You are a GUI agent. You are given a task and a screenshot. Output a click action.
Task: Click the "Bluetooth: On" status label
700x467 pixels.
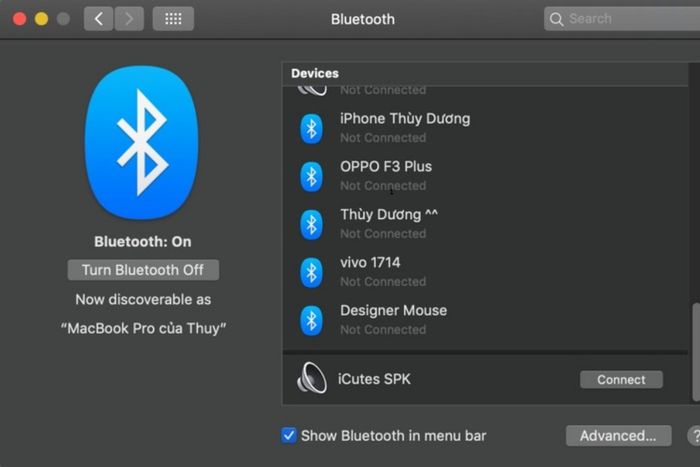(143, 242)
